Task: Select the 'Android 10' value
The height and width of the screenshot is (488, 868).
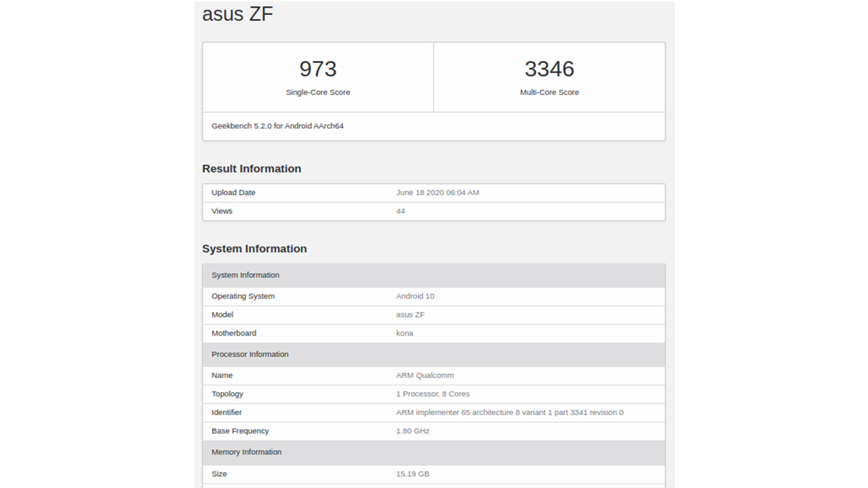Action: [x=415, y=296]
